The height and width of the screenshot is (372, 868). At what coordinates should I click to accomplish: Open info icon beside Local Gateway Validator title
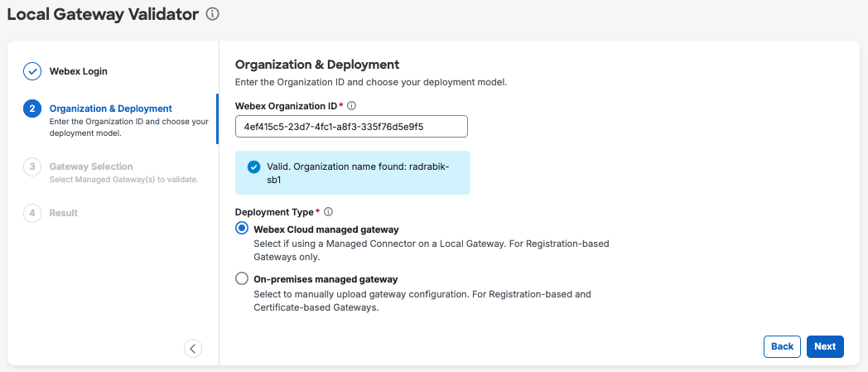pos(213,14)
